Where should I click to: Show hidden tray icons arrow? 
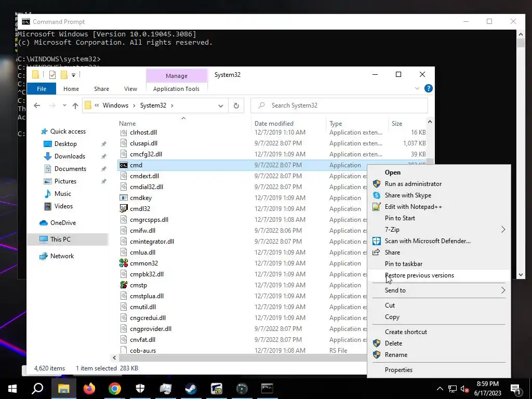pos(440,389)
